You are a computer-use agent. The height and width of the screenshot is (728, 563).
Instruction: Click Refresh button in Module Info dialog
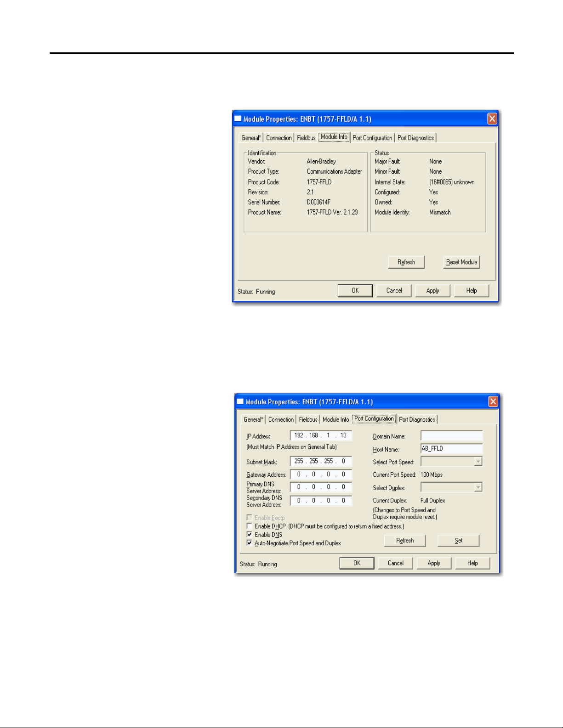406,262
